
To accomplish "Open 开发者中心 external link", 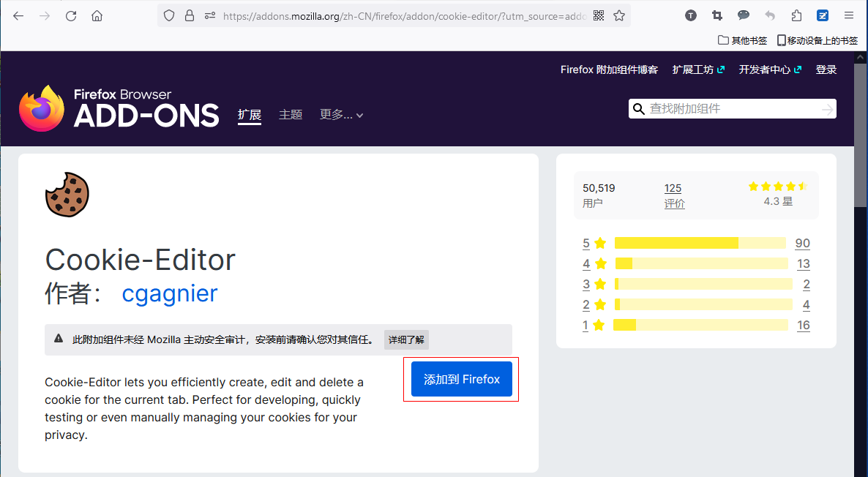I will click(770, 70).
